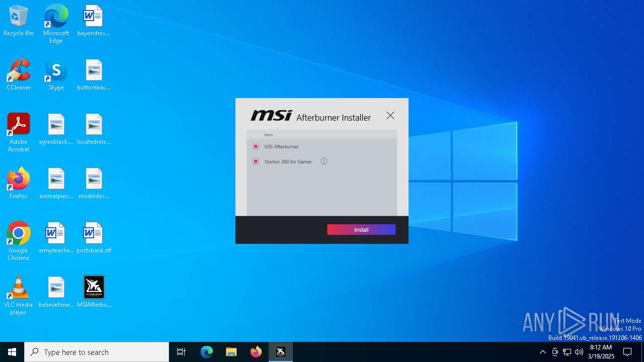Click the taskbar search box

click(x=97, y=352)
